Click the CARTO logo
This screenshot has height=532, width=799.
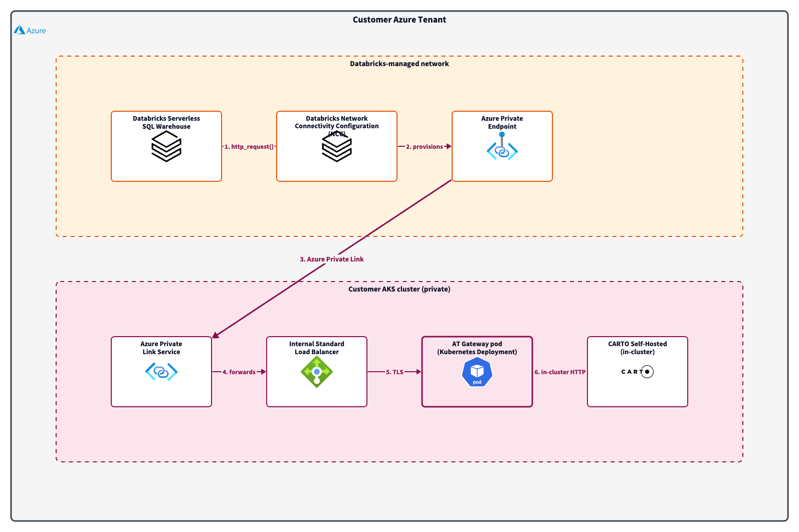[x=638, y=372]
